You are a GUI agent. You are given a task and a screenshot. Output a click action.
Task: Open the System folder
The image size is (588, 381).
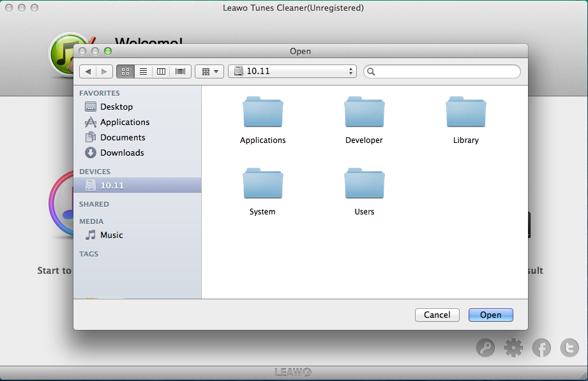262,184
